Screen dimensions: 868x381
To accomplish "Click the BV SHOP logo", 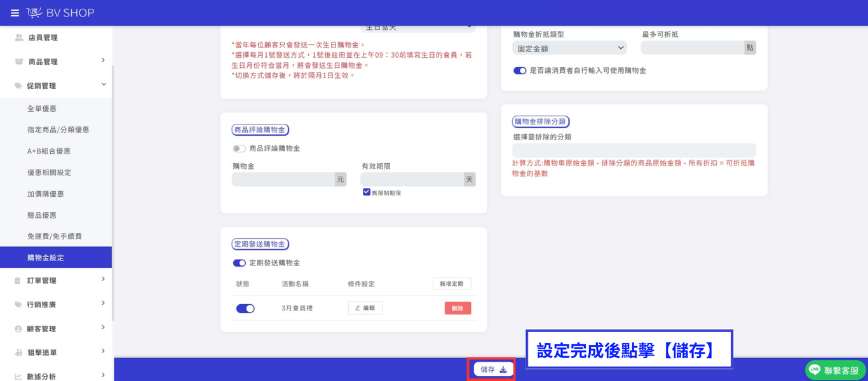I will [x=60, y=13].
